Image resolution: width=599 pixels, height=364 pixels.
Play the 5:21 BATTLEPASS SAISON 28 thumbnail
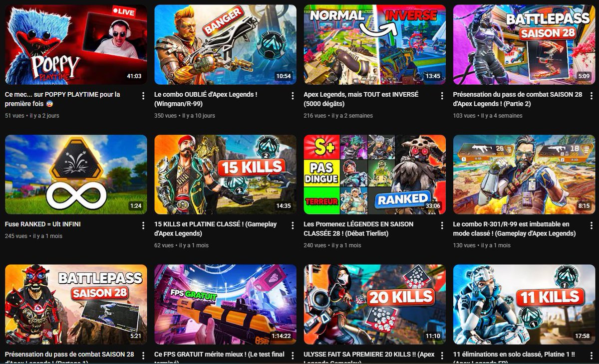[x=76, y=304]
